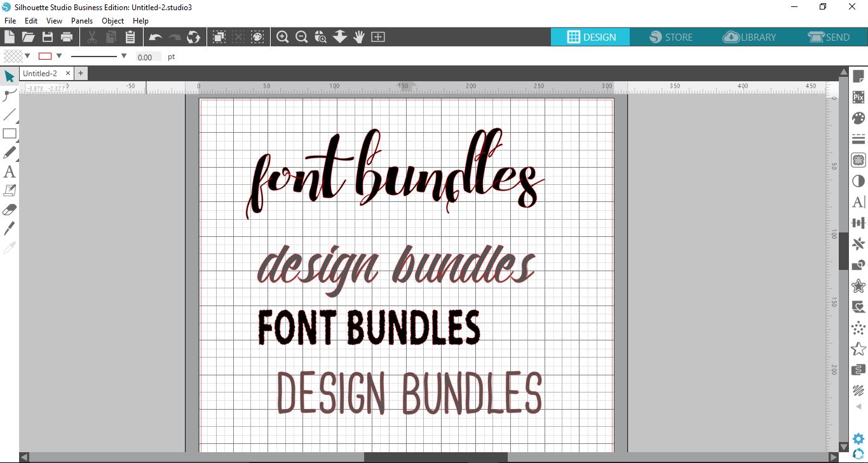This screenshot has width=868, height=463.
Task: Click the line thickness 0.00 field
Action: (148, 57)
